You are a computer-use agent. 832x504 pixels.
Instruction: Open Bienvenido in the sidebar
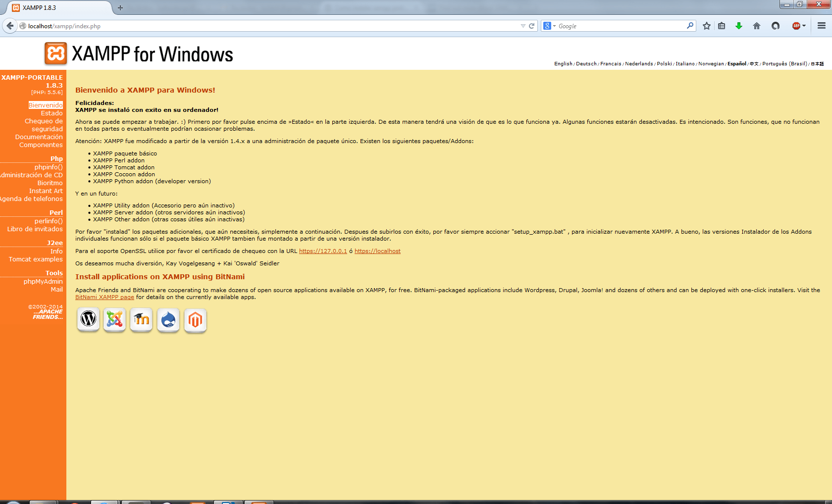tap(46, 105)
